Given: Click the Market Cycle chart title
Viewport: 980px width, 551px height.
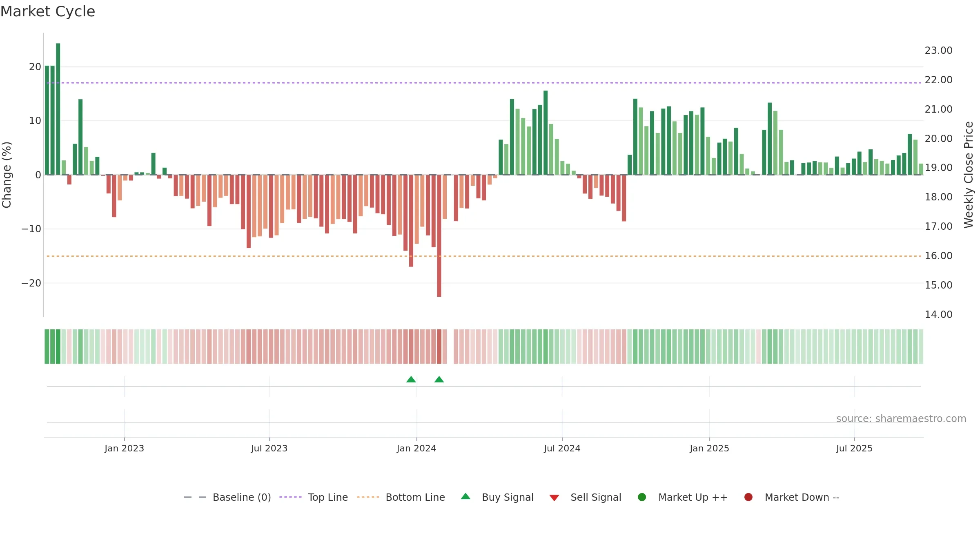Looking at the screenshot, I should pyautogui.click(x=48, y=11).
